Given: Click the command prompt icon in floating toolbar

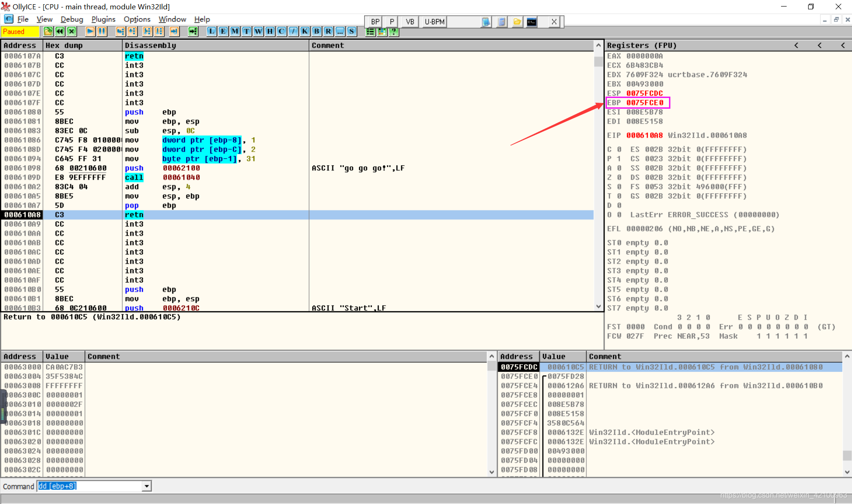Looking at the screenshot, I should pyautogui.click(x=532, y=21).
